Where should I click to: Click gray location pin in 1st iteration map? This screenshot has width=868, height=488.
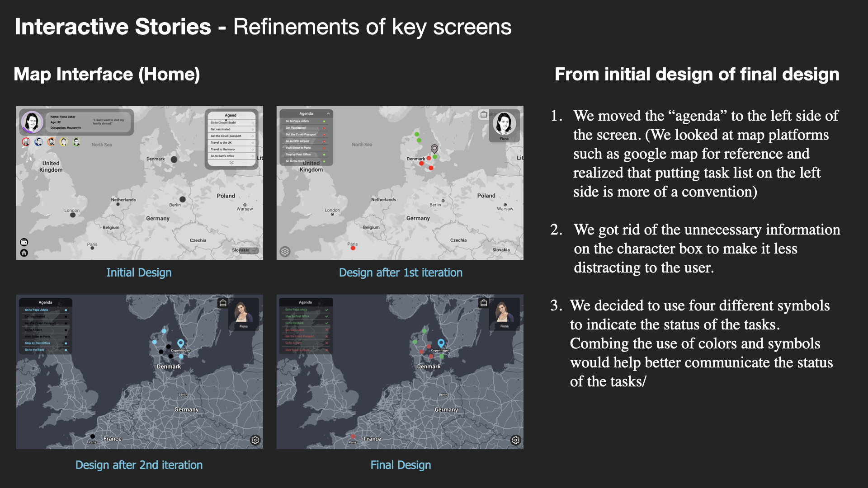click(434, 149)
